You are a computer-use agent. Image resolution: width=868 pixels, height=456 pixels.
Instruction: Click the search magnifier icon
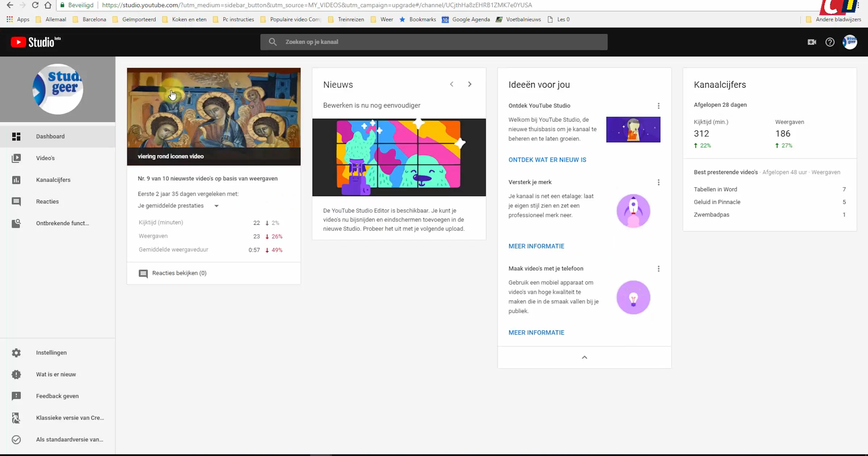273,42
